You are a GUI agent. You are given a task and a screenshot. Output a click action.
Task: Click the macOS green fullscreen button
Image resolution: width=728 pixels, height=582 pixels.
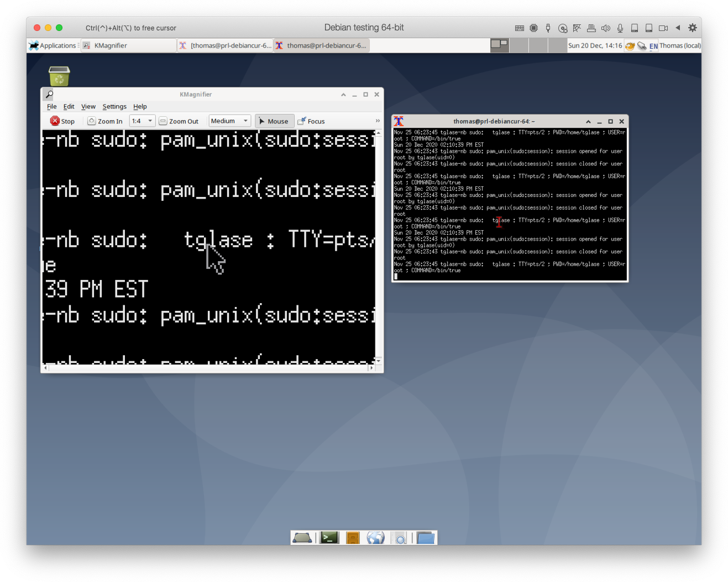coord(59,28)
